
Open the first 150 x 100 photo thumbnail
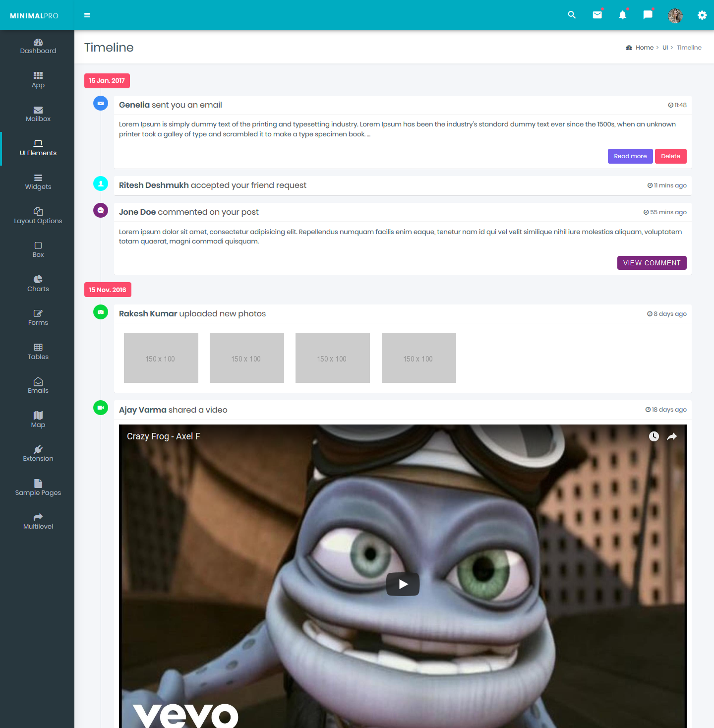(161, 358)
